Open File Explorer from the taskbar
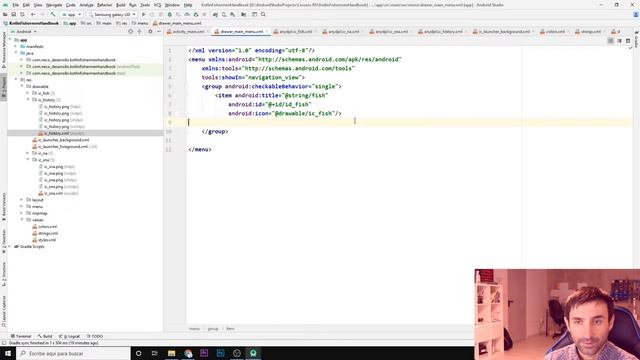This screenshot has width=640, height=360. pos(171,353)
